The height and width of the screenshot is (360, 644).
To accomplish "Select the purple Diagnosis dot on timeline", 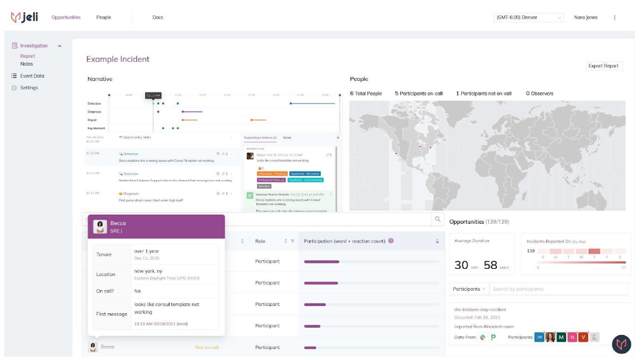I will coord(158,112).
